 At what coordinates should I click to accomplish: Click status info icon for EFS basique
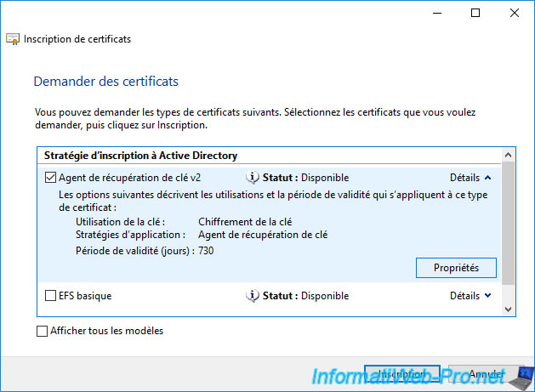coord(252,296)
